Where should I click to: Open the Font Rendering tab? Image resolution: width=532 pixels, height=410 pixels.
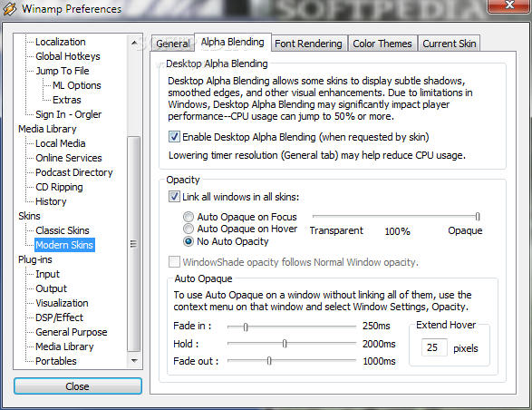[x=308, y=44]
